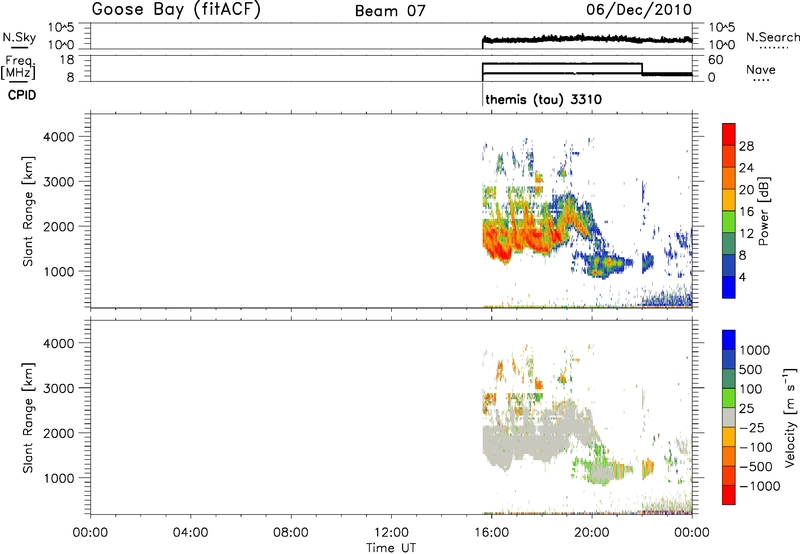This screenshot has height=554, width=800.
Task: Click the 12:00 time tick label
Action: pos(391,533)
